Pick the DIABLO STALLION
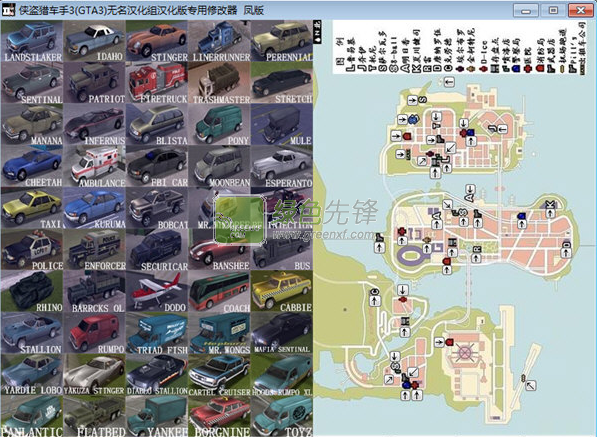 (x=157, y=375)
